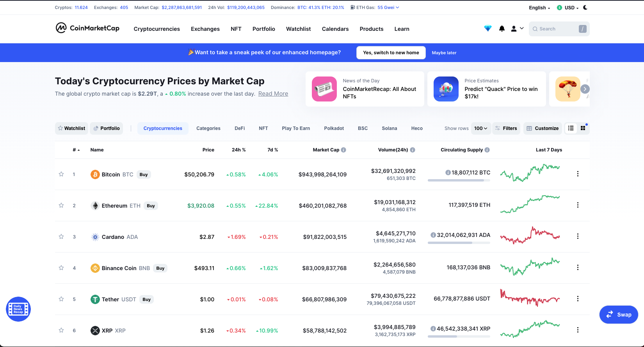Open the Show rows 100 dropdown

pos(481,128)
